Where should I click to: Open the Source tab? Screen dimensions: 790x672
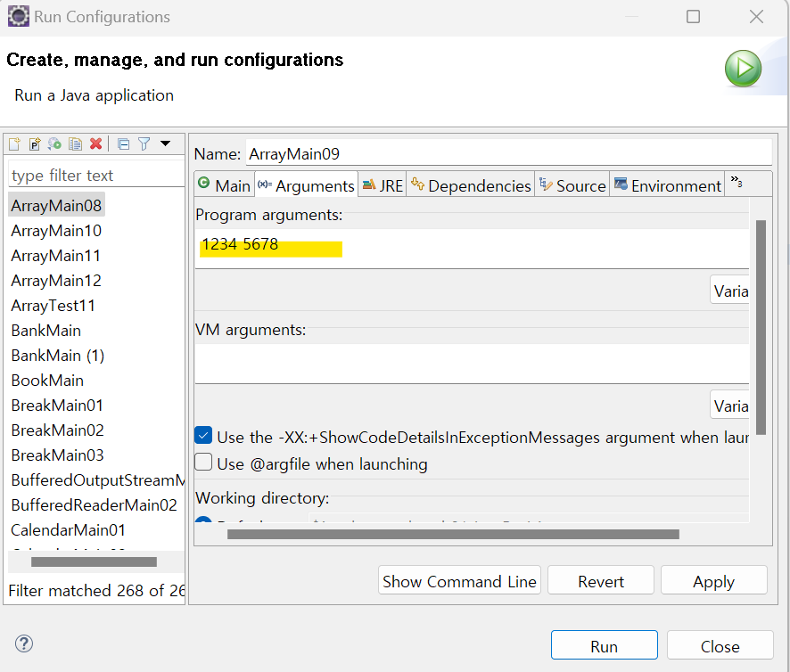(x=572, y=185)
